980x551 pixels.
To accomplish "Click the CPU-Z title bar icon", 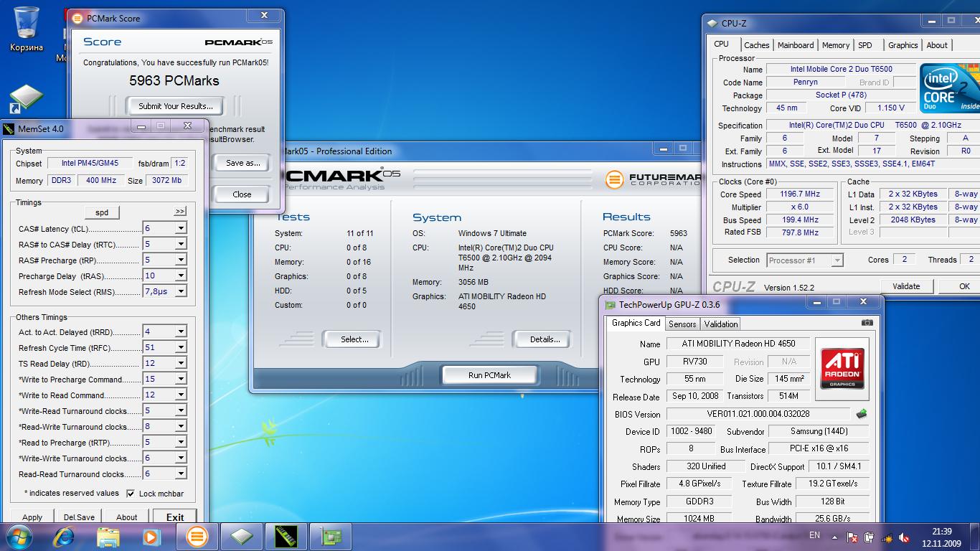I will click(712, 24).
